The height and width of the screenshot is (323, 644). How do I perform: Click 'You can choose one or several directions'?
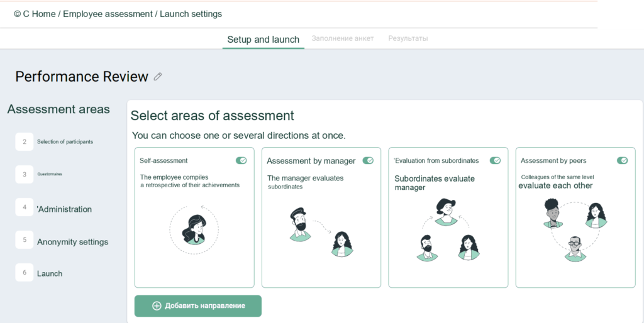tap(238, 136)
